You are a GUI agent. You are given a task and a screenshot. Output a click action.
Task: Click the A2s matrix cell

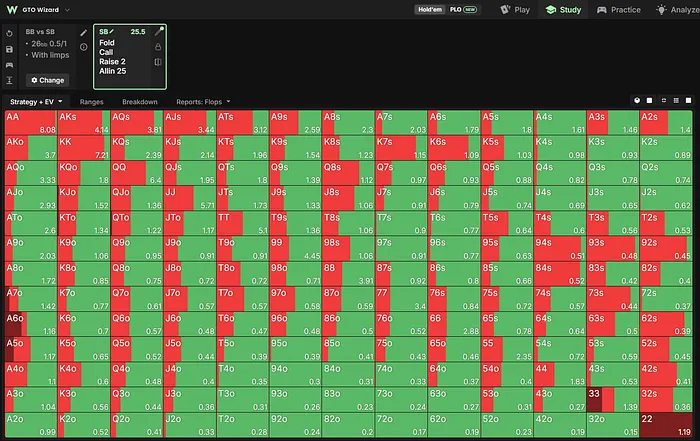tap(666, 123)
